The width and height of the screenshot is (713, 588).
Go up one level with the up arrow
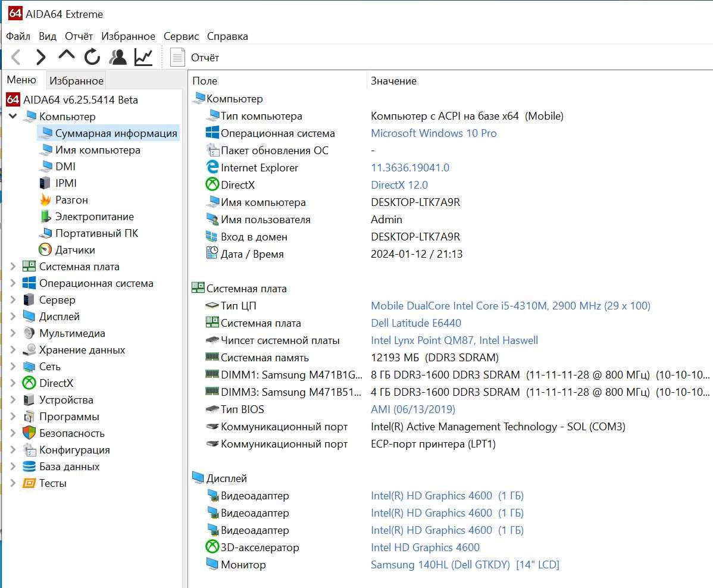(x=67, y=56)
